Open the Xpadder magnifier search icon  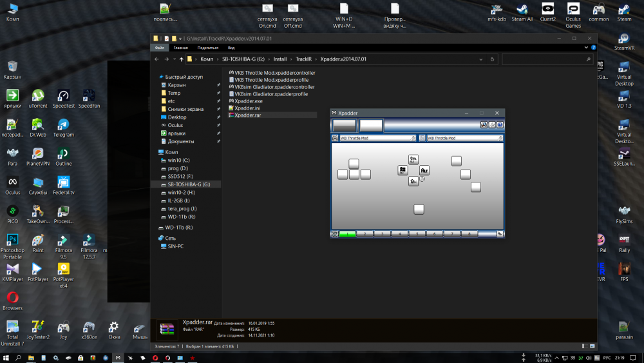(483, 125)
